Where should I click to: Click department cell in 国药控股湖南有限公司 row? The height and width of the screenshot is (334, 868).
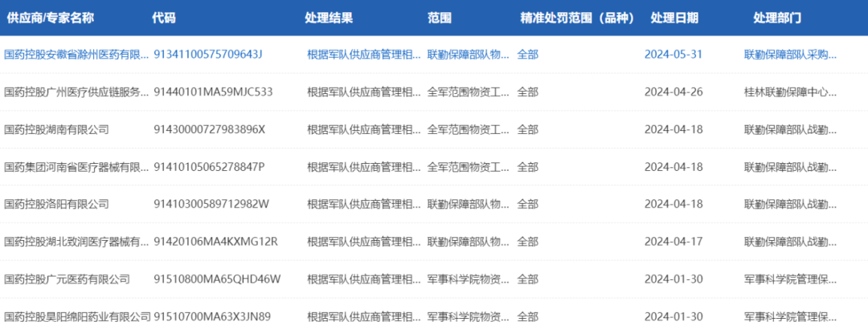[791, 129]
